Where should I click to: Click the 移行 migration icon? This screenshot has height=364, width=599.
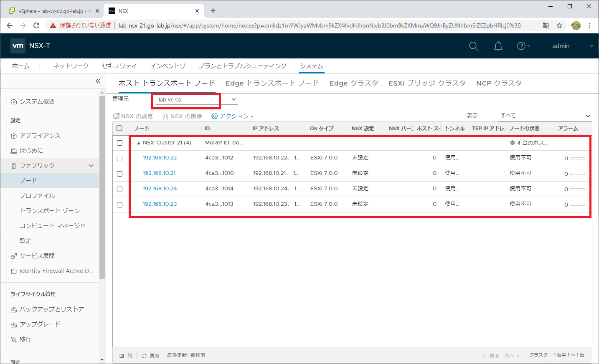pos(14,340)
